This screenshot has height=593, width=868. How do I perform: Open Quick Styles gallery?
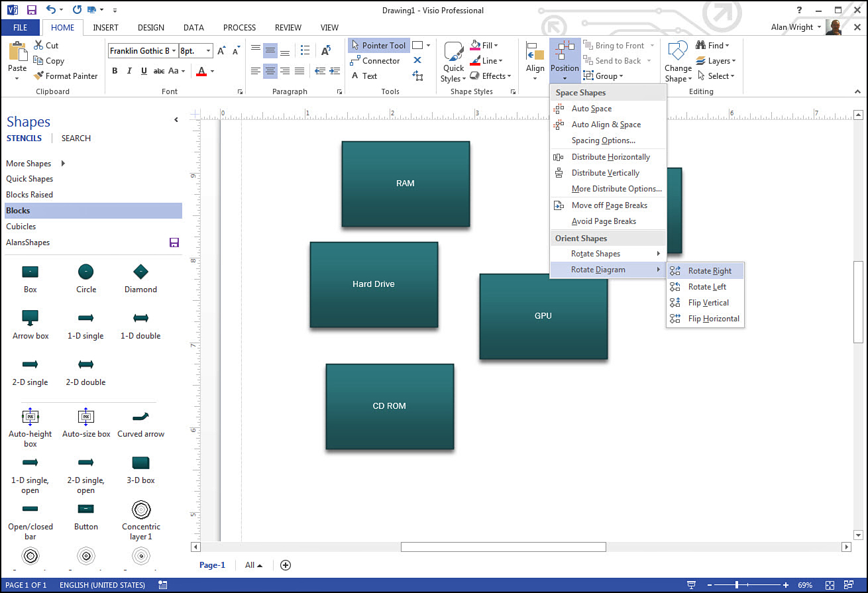[x=454, y=63]
